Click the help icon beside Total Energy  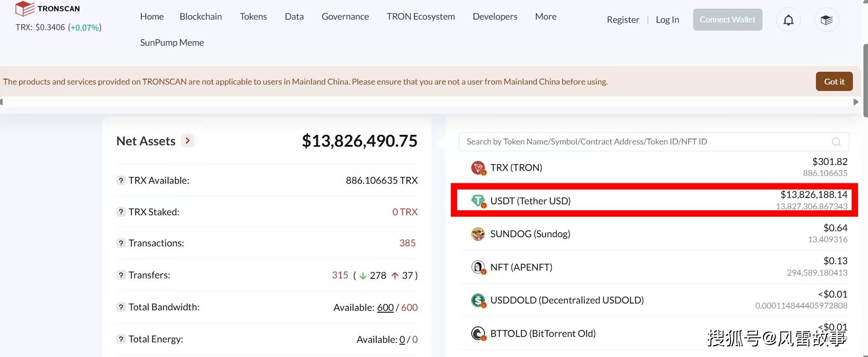[x=121, y=339]
